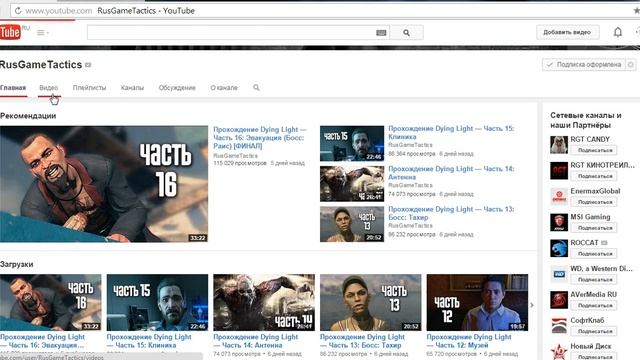
Task: Open the Часть 14: Антенна recommended title
Action: click(x=451, y=173)
